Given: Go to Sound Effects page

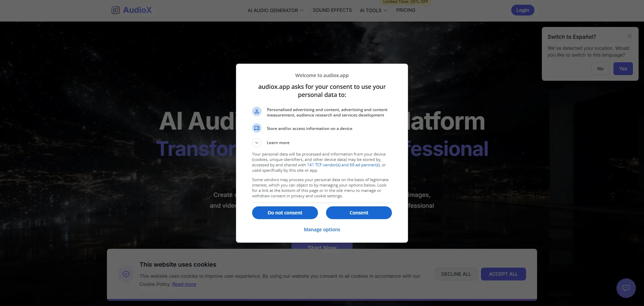Looking at the screenshot, I should [332, 10].
